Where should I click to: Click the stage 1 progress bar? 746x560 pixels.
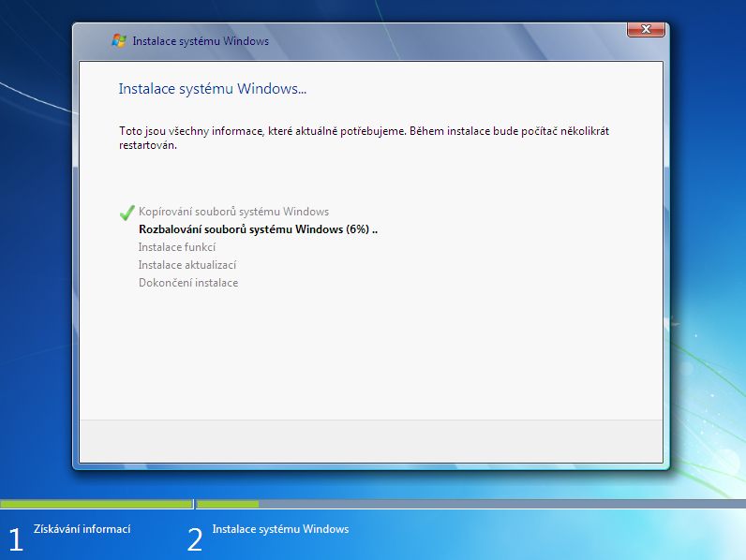click(x=97, y=504)
